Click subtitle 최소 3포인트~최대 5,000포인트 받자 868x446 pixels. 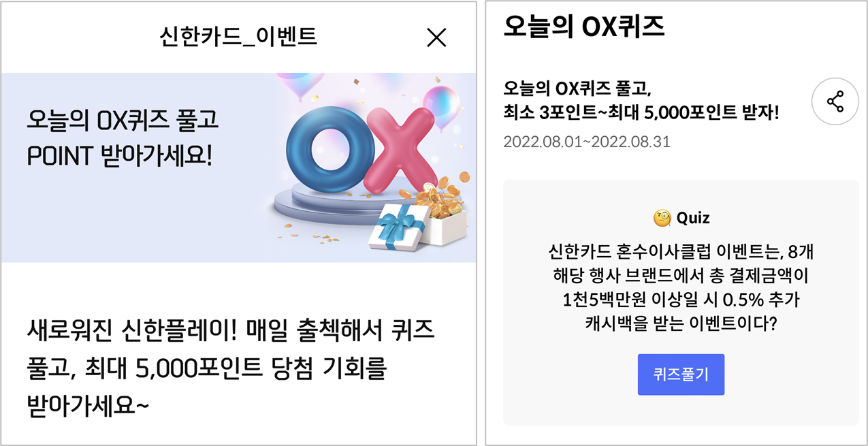coord(641,112)
